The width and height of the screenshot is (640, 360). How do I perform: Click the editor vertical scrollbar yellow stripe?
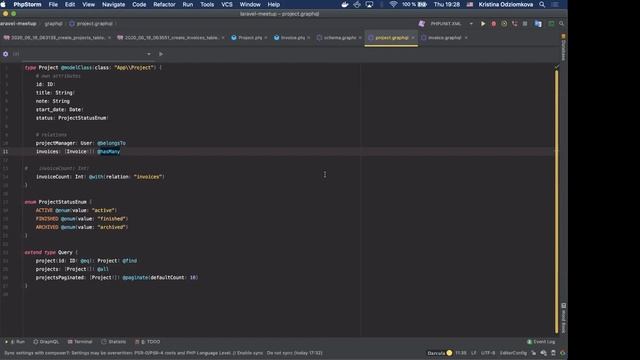pyautogui.click(x=556, y=202)
